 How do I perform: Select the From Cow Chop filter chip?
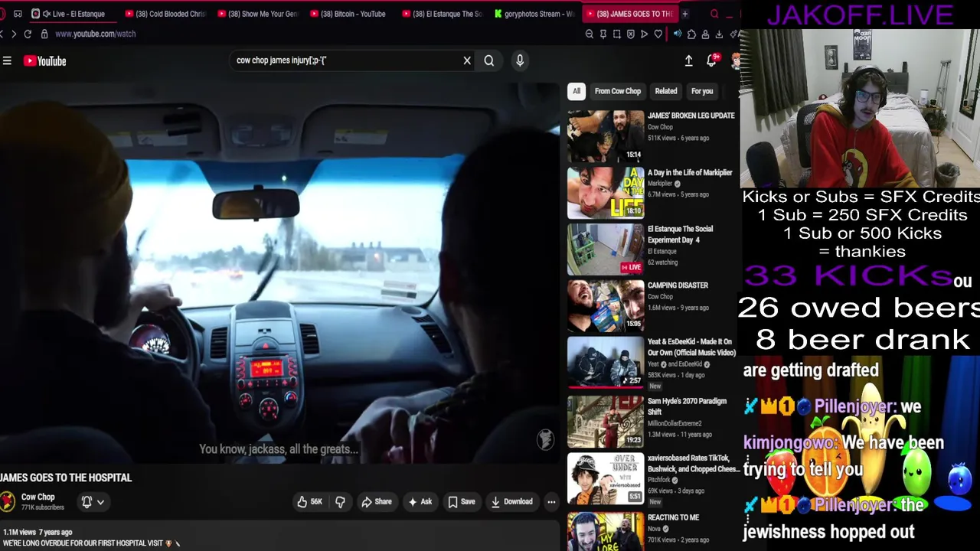coord(618,91)
